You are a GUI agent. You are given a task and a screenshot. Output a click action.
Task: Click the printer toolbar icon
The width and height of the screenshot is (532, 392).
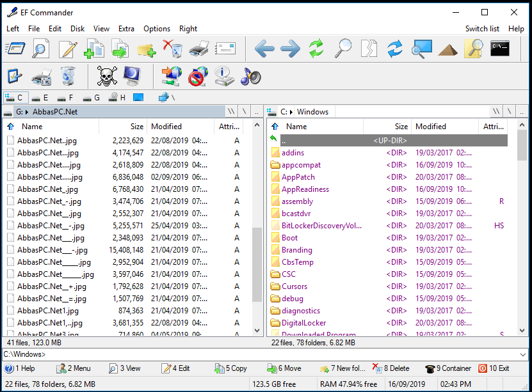(x=199, y=49)
